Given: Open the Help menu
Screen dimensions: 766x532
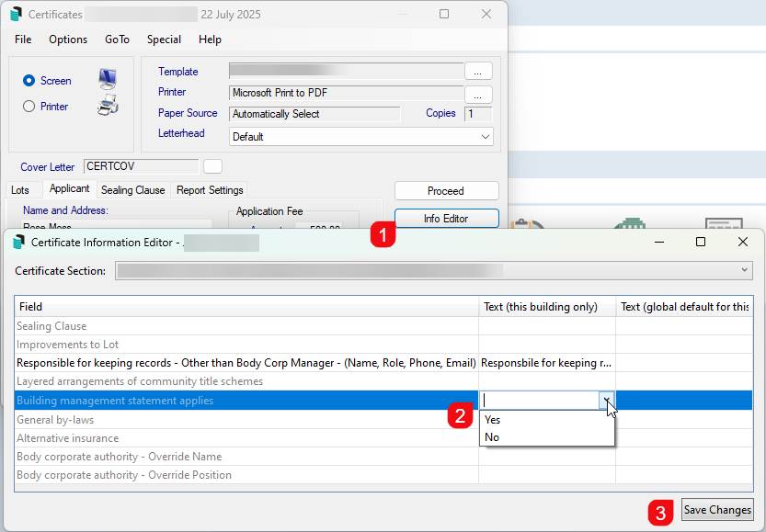Looking at the screenshot, I should 210,40.
